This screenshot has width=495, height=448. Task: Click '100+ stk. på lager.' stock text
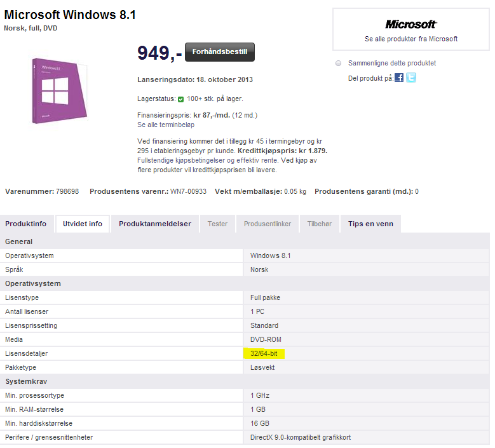215,99
